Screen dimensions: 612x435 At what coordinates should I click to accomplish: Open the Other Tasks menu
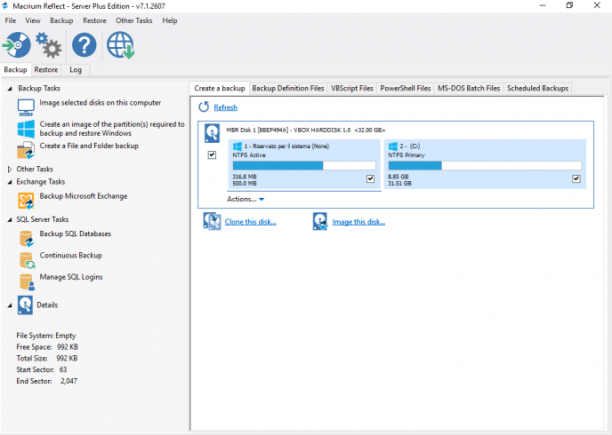tap(134, 21)
